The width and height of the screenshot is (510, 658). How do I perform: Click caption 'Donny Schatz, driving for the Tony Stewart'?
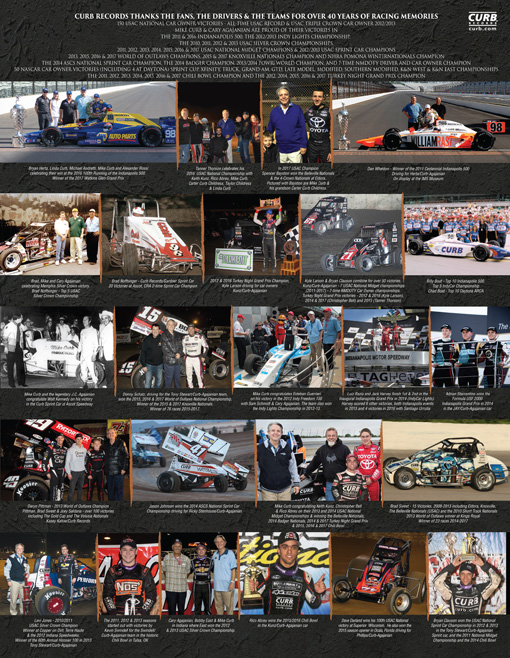point(173,401)
